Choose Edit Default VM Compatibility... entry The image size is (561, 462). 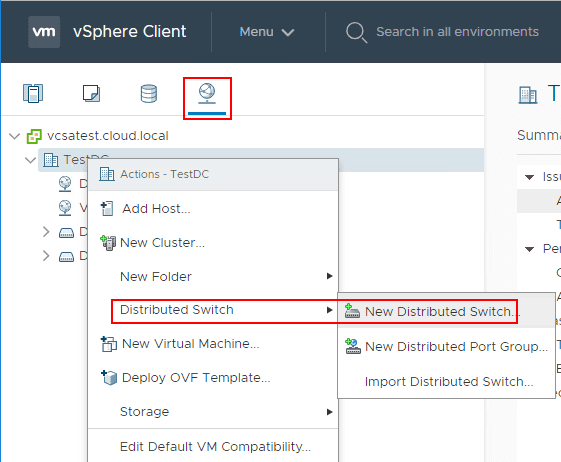[x=213, y=447]
